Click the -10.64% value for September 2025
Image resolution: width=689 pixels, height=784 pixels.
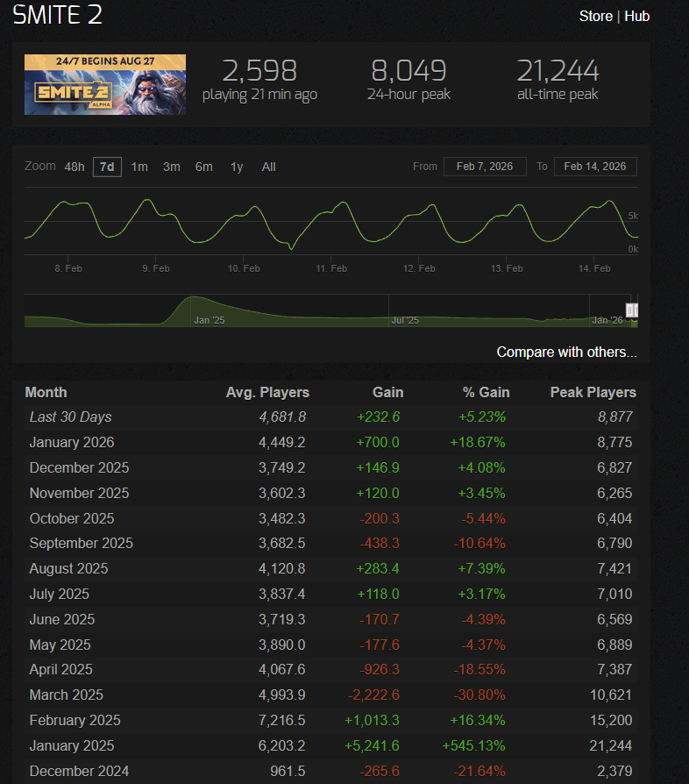click(x=479, y=543)
